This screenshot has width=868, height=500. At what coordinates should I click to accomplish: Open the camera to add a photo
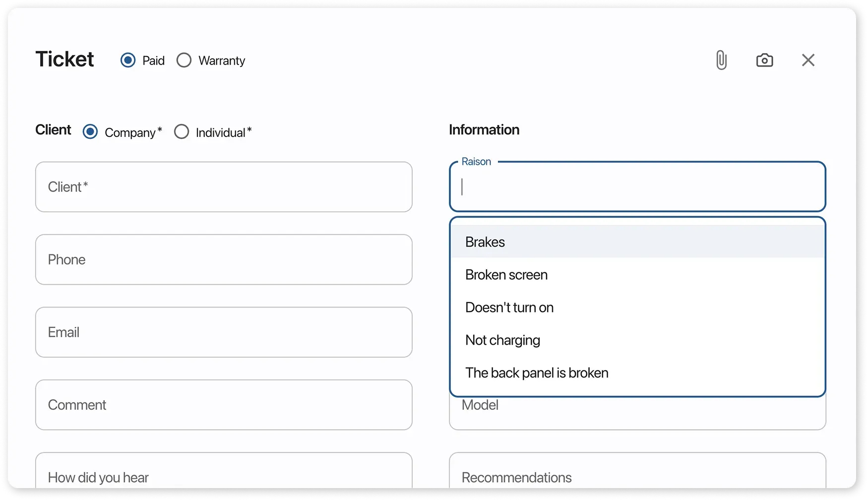click(x=764, y=60)
